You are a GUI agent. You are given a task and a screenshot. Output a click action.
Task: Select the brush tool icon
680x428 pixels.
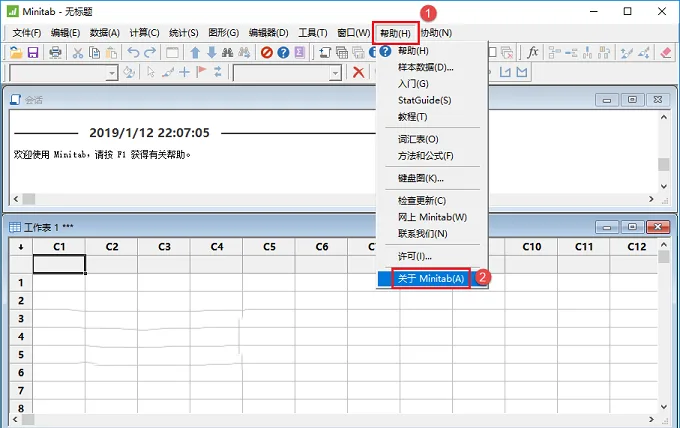(x=167, y=72)
